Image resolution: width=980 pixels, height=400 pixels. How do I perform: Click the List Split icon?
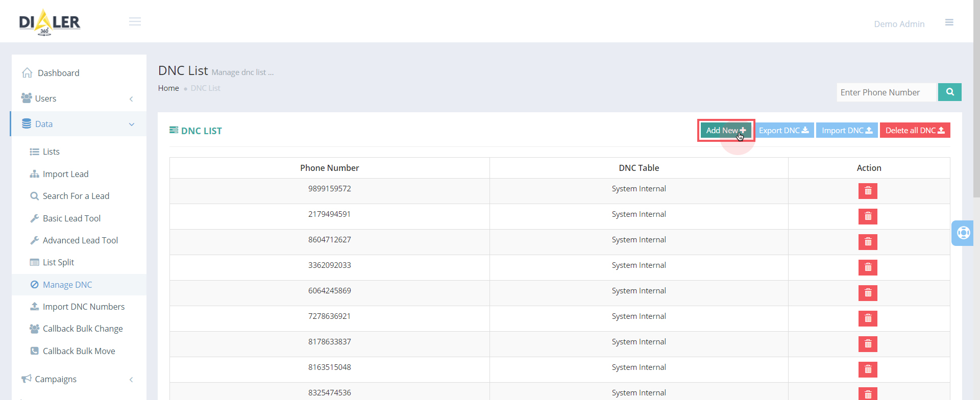pos(34,262)
